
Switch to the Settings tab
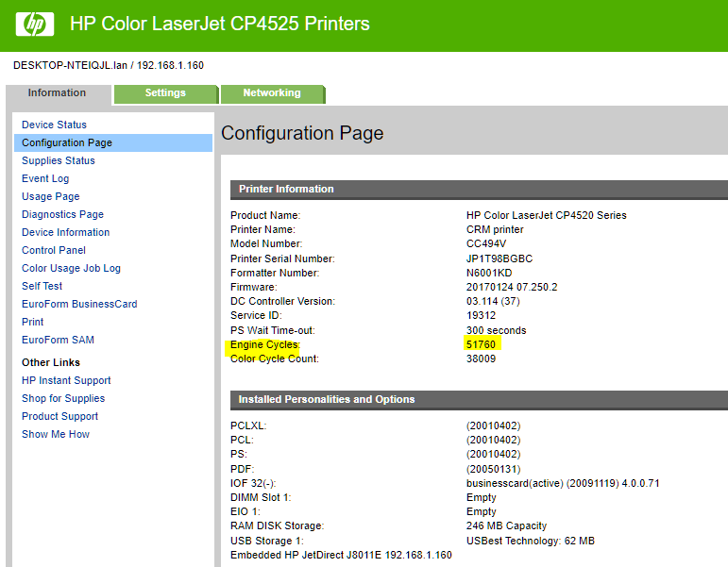pyautogui.click(x=165, y=93)
